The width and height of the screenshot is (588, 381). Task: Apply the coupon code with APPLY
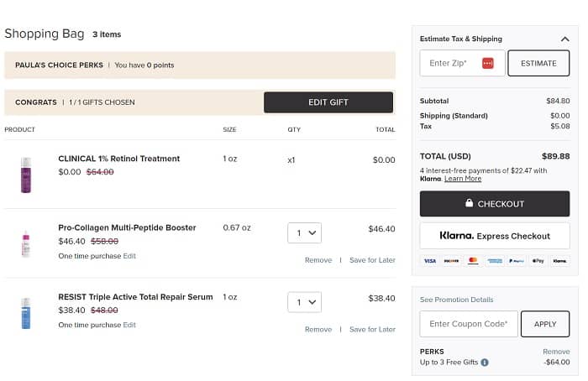[x=544, y=324]
